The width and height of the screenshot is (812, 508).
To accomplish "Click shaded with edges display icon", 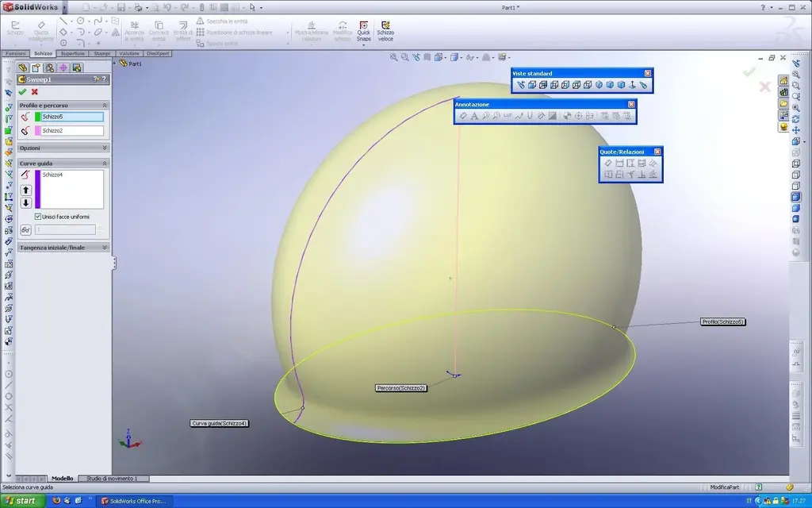I will 796,197.
